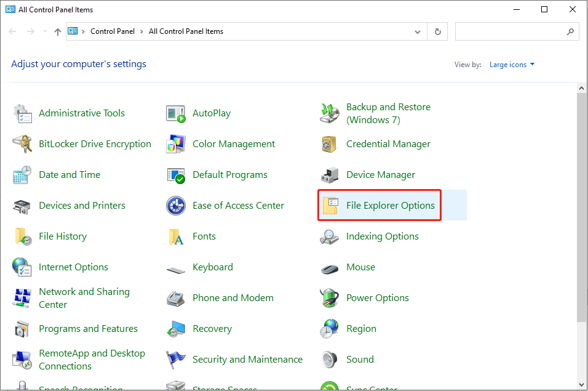Open the Indexing Options link
This screenshot has height=391, width=588.
pos(383,236)
